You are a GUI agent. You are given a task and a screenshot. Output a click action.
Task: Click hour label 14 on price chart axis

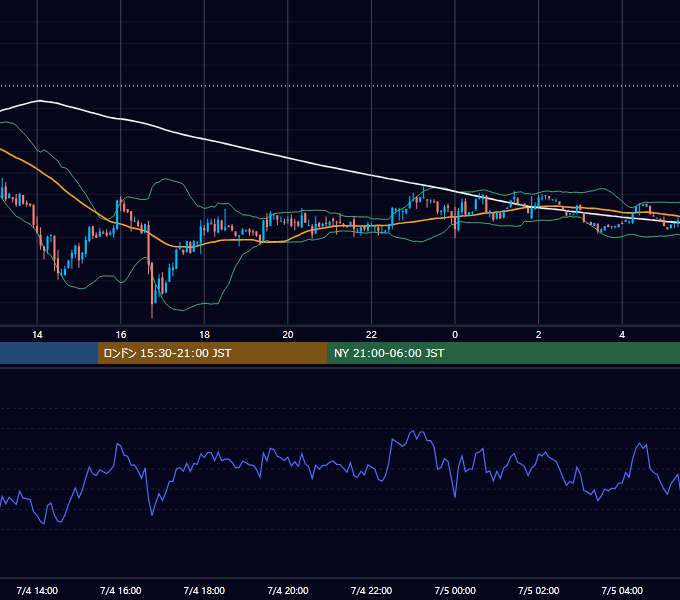pyautogui.click(x=37, y=335)
